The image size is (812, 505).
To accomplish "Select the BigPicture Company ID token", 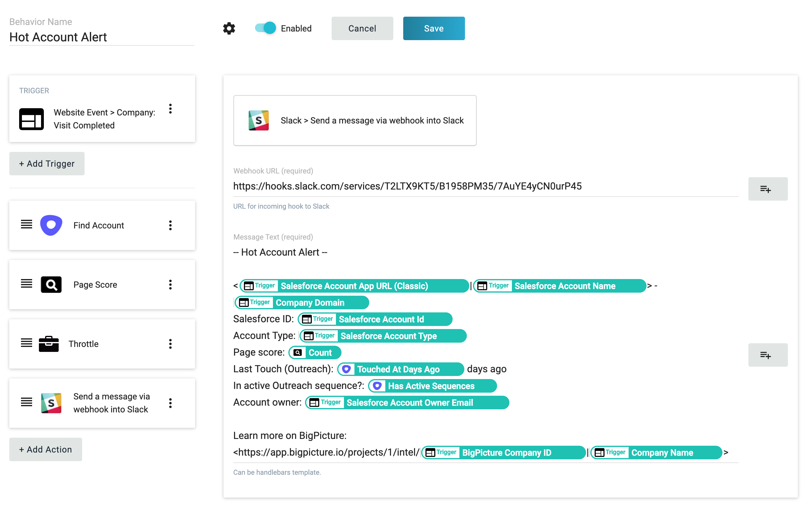I will click(x=503, y=453).
